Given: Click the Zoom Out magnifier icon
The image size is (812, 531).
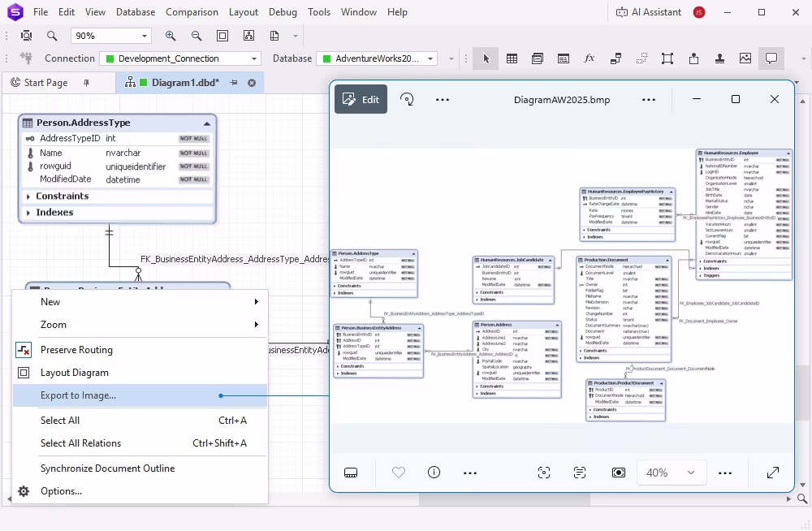Looking at the screenshot, I should [x=197, y=36].
